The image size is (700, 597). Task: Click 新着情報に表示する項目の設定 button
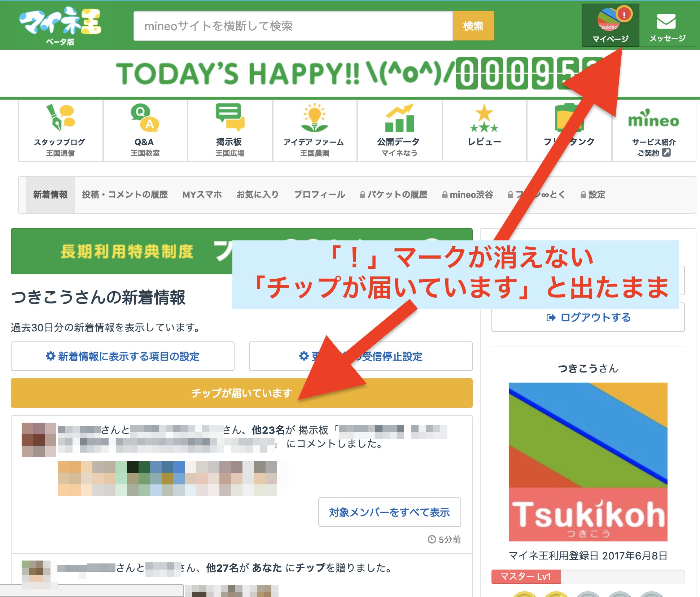tap(123, 356)
